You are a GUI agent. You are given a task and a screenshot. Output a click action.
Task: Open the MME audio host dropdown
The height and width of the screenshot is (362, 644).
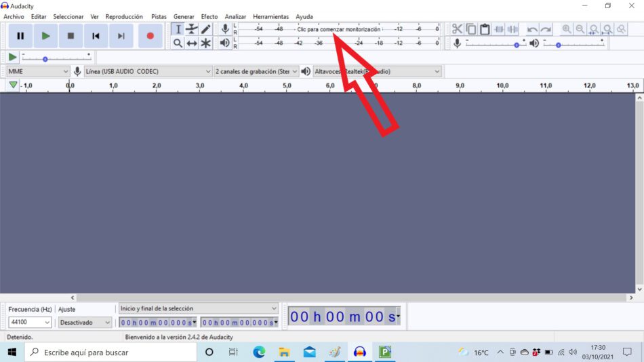click(38, 71)
